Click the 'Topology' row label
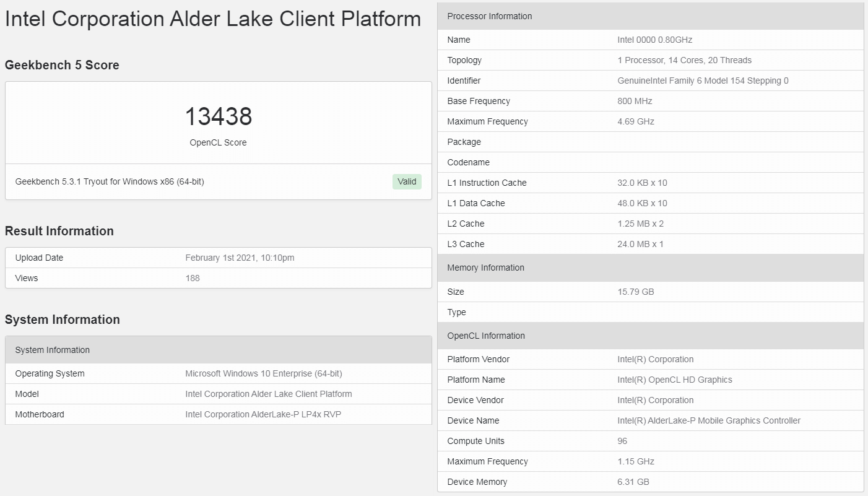This screenshot has height=496, width=868. tap(464, 60)
